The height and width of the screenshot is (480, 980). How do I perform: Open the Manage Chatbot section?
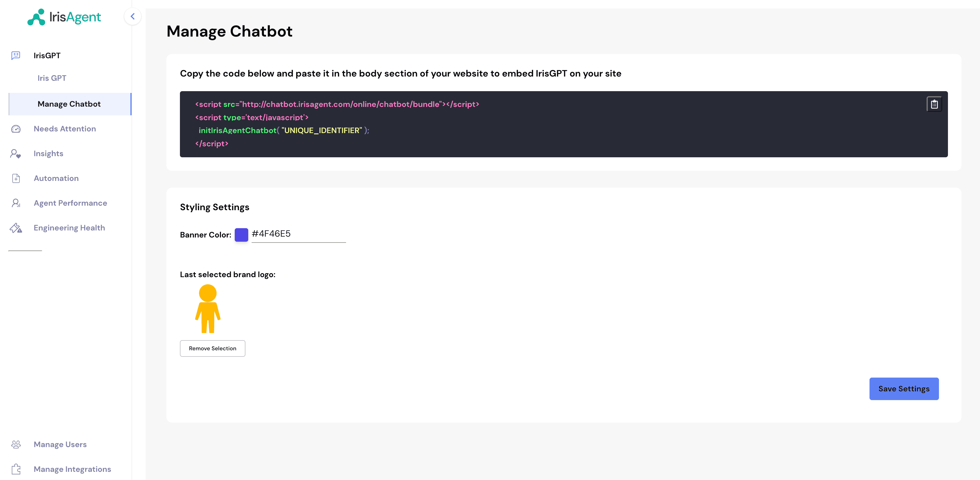(x=69, y=104)
